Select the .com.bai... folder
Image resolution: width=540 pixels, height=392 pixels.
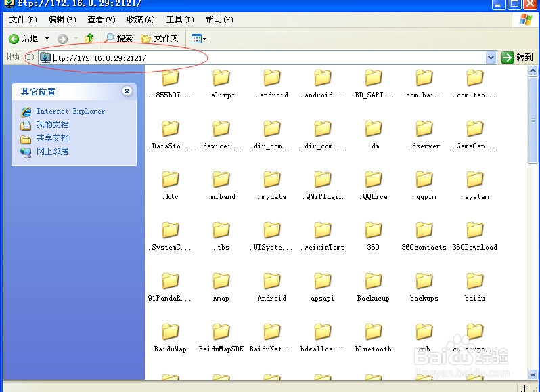pos(424,85)
